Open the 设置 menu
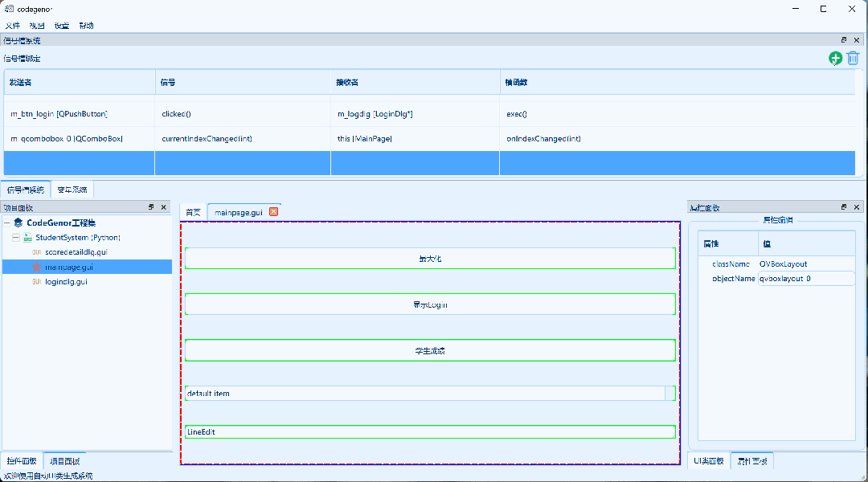The width and height of the screenshot is (868, 482). (62, 26)
